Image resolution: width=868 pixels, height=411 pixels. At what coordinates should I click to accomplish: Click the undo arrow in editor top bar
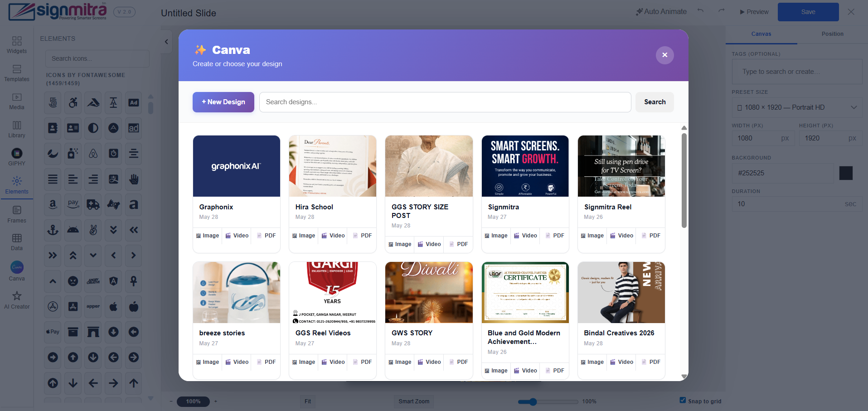click(x=700, y=11)
